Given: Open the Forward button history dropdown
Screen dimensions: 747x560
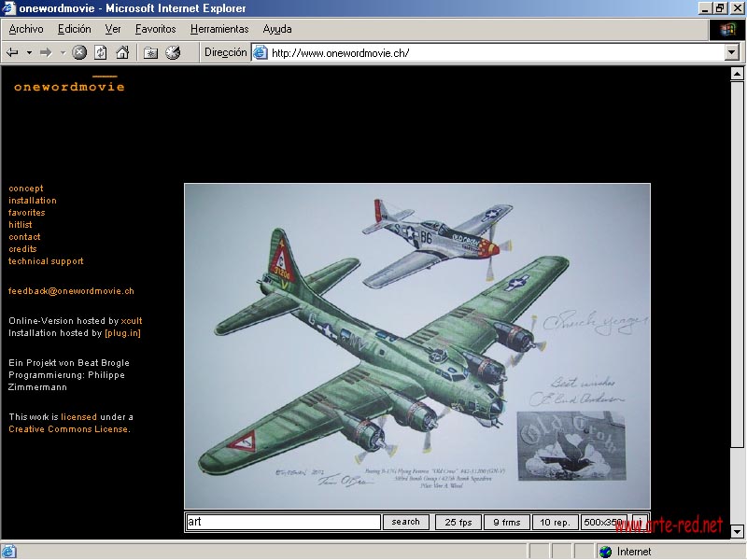Looking at the screenshot, I should 63,53.
